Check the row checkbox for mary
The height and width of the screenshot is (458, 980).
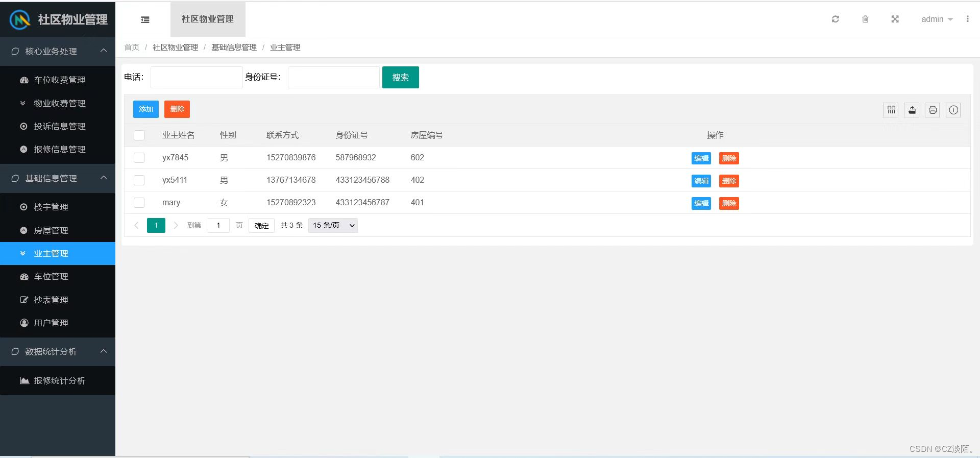139,203
